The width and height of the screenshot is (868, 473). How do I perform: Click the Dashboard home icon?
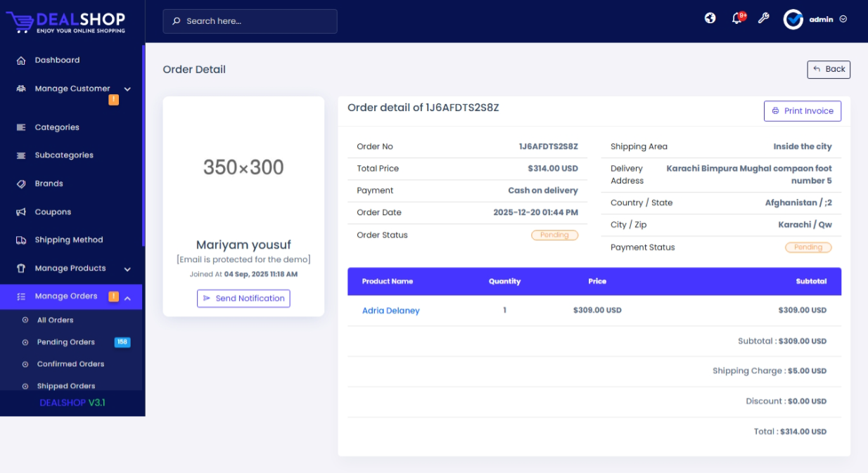pos(21,60)
